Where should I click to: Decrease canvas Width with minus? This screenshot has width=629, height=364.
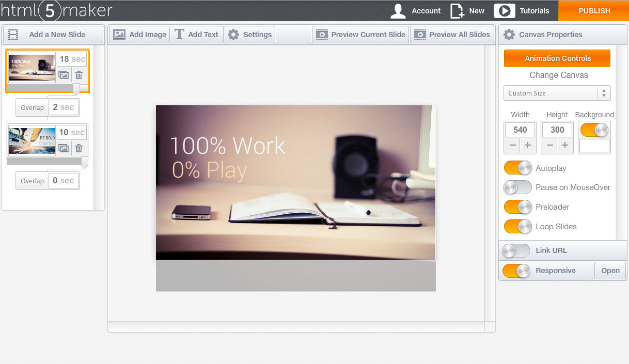[x=513, y=146]
